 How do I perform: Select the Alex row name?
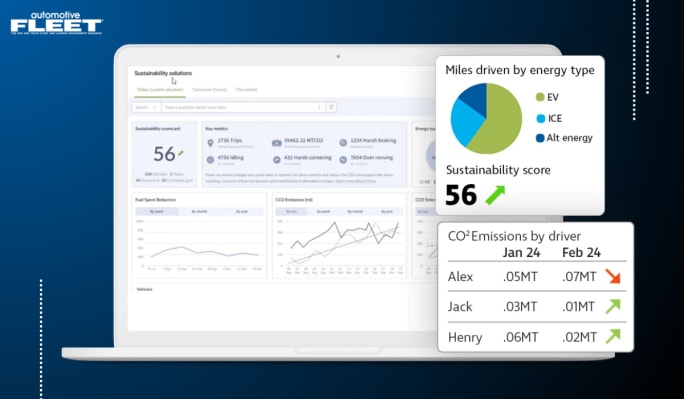(461, 276)
